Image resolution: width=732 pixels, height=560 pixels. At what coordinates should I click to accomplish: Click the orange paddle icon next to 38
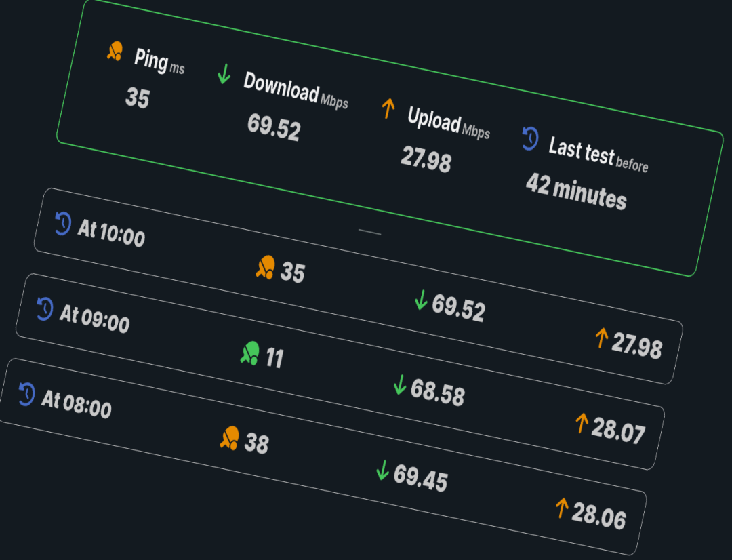(230, 439)
